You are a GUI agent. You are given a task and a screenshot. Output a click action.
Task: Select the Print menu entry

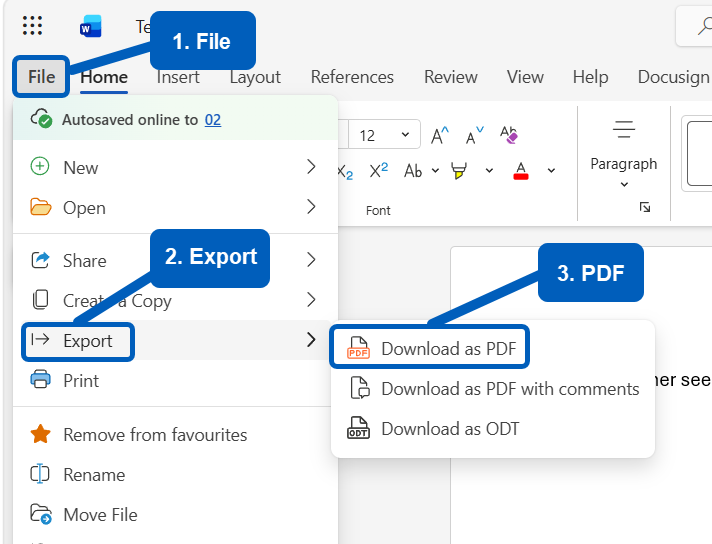(175, 380)
